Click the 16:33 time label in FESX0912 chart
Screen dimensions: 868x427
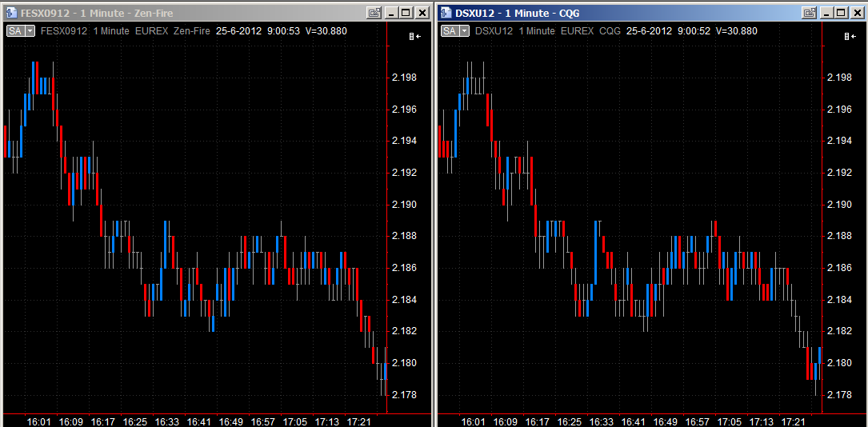point(166,421)
